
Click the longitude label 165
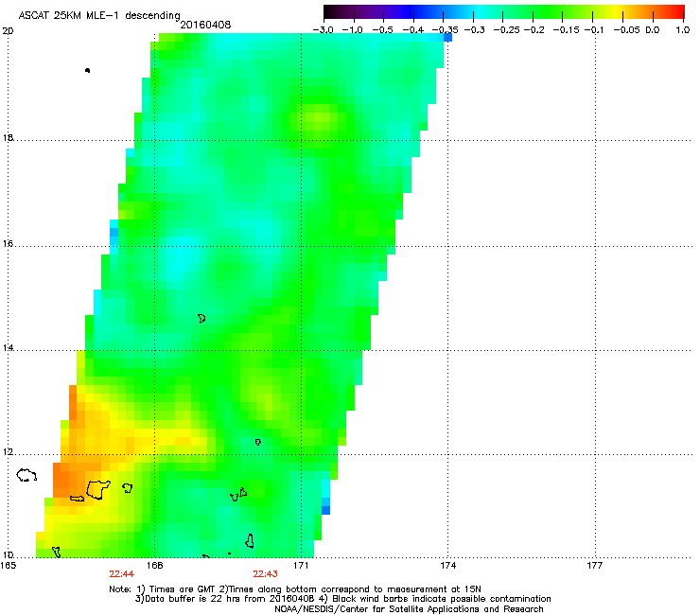click(x=9, y=566)
